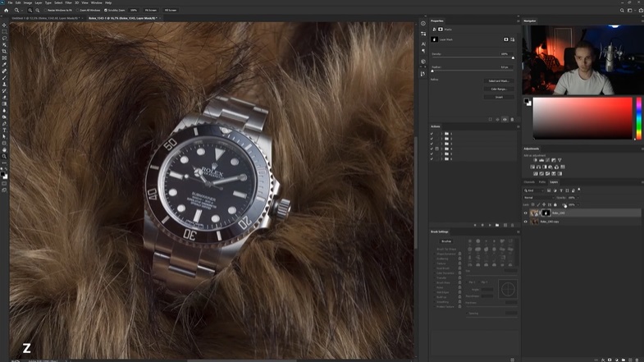Toggle mask visibility eye in Properties

click(x=505, y=120)
